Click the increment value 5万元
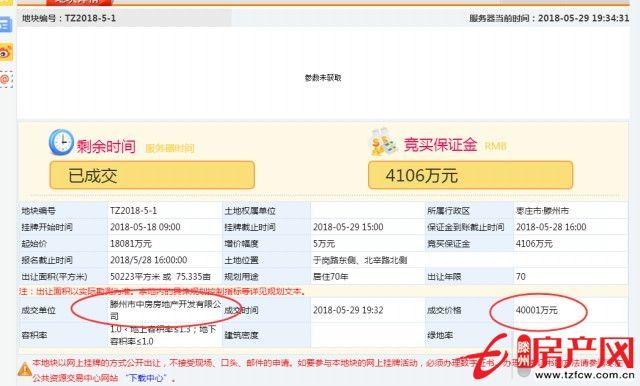640x386 pixels. coord(324,244)
